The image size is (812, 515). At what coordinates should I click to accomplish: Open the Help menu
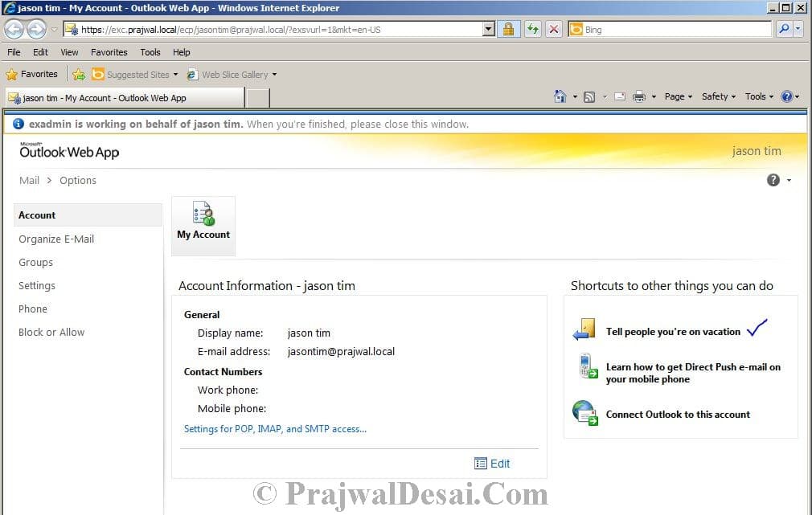(181, 52)
